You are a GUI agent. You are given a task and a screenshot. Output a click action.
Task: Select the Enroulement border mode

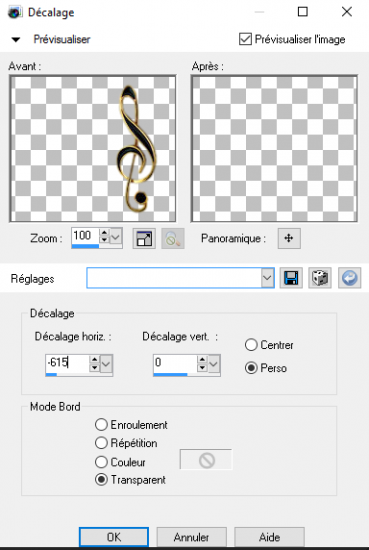point(101,425)
